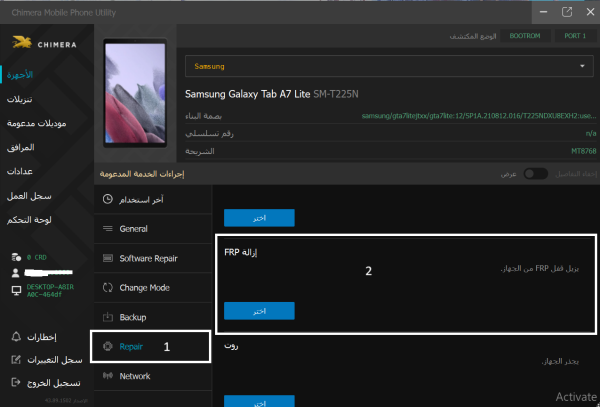Click the Backup download icon
The width and height of the screenshot is (600, 407).
coord(108,317)
